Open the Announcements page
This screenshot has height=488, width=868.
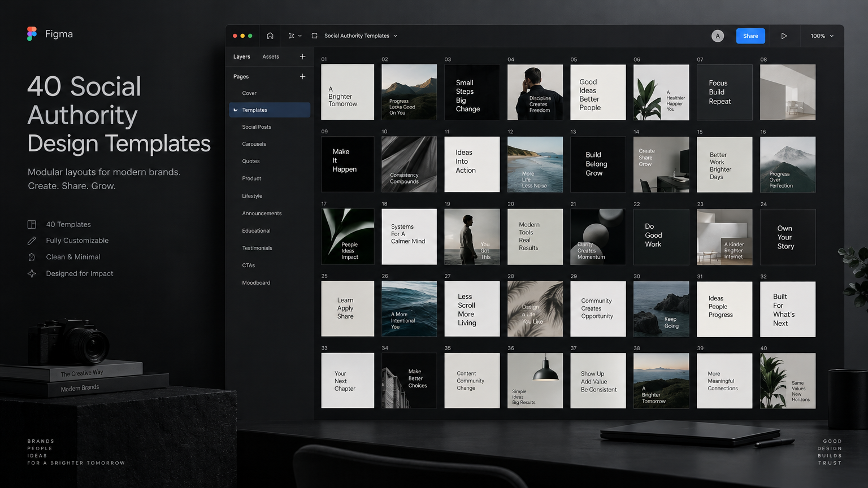pos(262,213)
